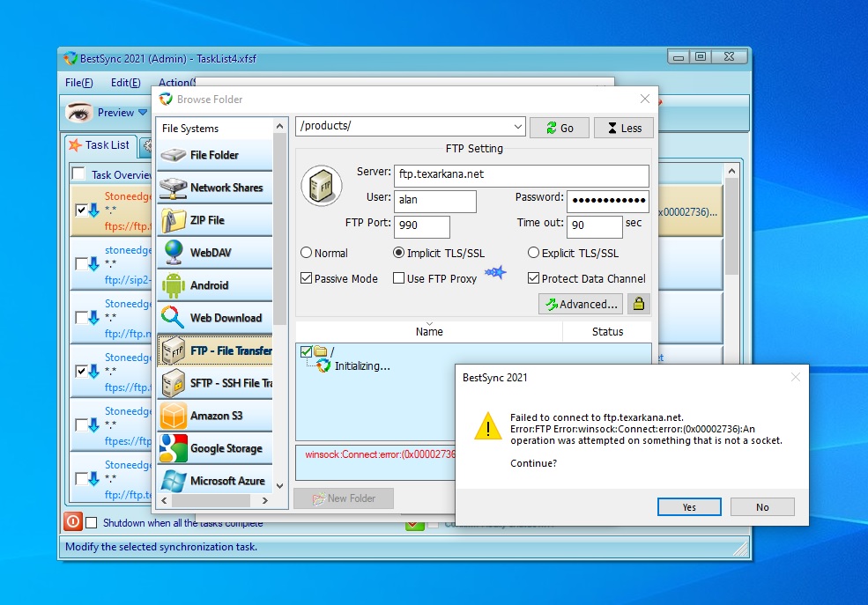Screen dimensions: 868x605
Task: Click the download arrow of first Stoneedge task
Action: click(94, 210)
